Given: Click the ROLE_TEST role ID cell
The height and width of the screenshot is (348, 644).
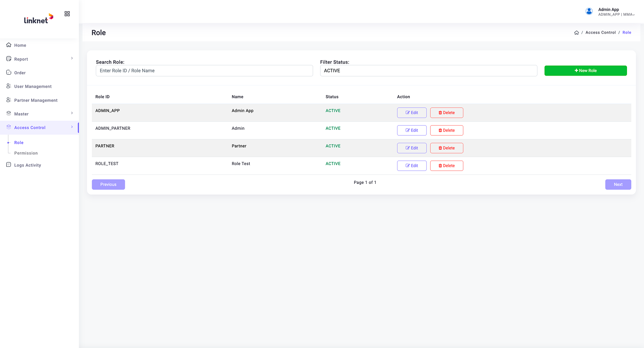Looking at the screenshot, I should (x=107, y=164).
